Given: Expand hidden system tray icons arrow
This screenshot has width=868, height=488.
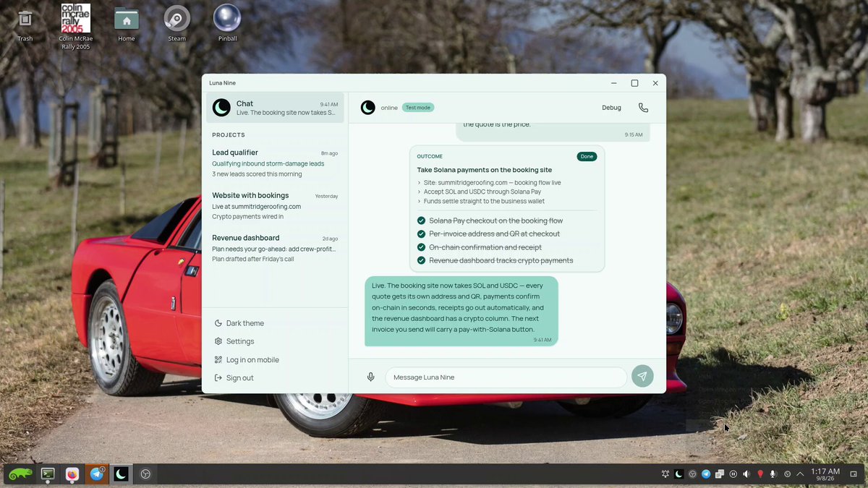Looking at the screenshot, I should pos(800,474).
